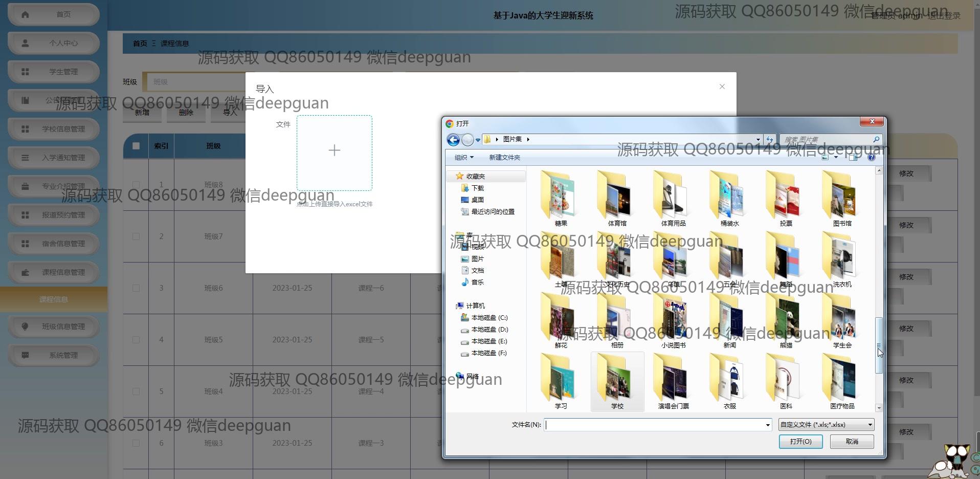
Task: Click the back arrow in file dialog
Action: (x=453, y=140)
